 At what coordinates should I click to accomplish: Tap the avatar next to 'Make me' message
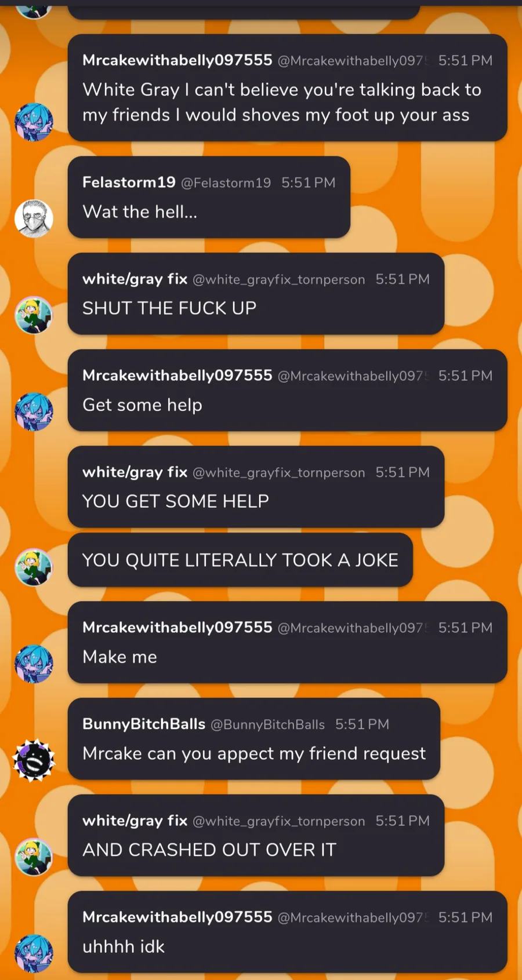(34, 664)
